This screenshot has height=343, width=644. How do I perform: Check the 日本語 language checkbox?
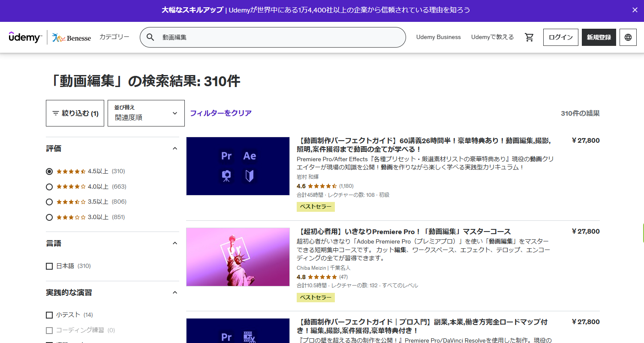[49, 266]
